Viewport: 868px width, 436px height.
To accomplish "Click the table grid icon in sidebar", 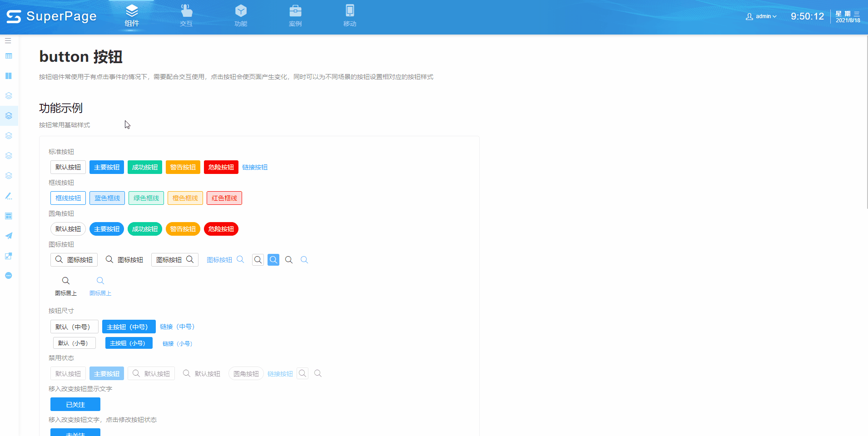I will tap(9, 56).
